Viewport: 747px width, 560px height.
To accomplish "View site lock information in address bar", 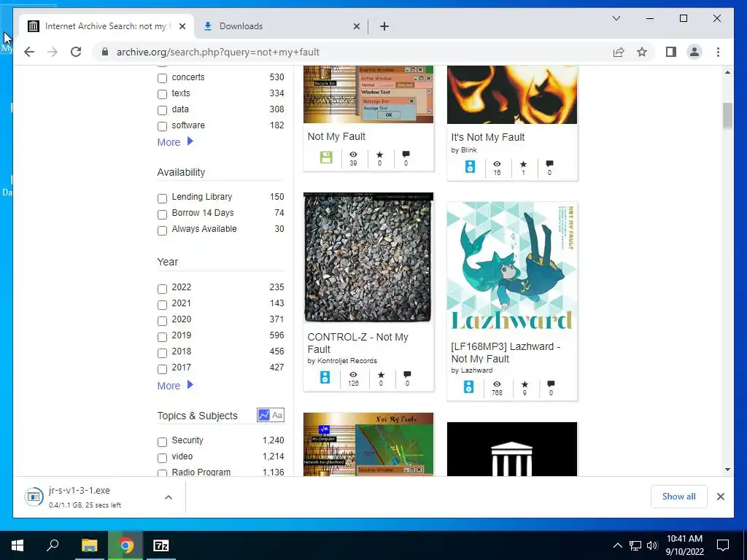I will pyautogui.click(x=105, y=52).
